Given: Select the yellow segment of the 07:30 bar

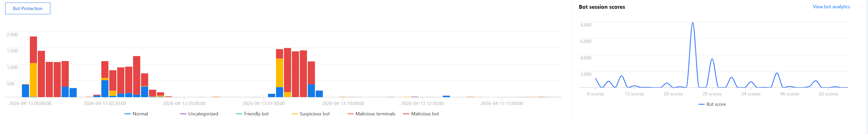Looking at the screenshot, I should pyautogui.click(x=279, y=73).
